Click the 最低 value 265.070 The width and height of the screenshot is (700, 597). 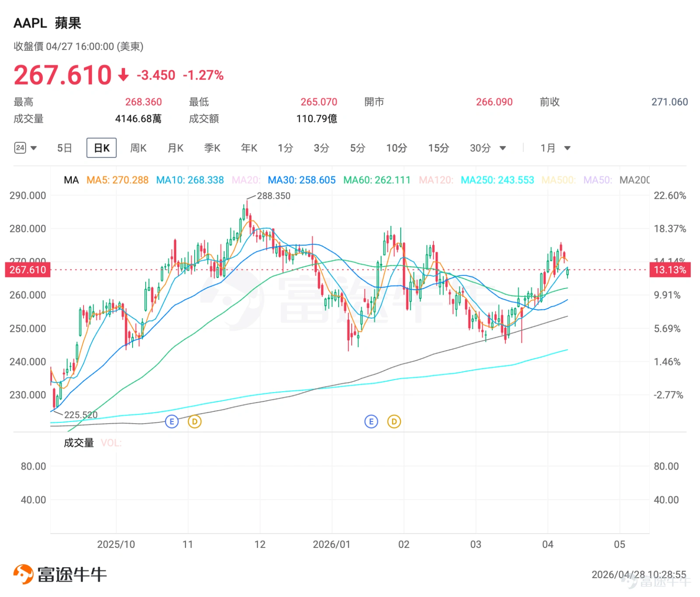(x=319, y=102)
